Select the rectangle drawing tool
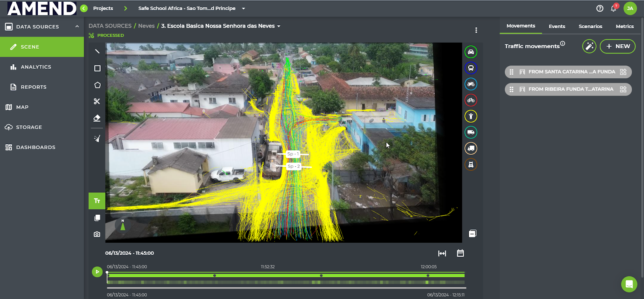The image size is (644, 299). [x=97, y=68]
